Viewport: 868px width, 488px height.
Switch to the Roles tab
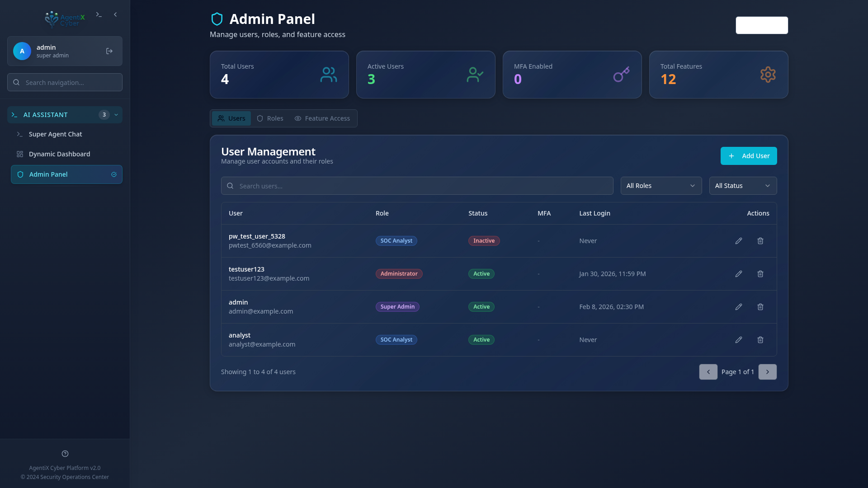click(269, 118)
